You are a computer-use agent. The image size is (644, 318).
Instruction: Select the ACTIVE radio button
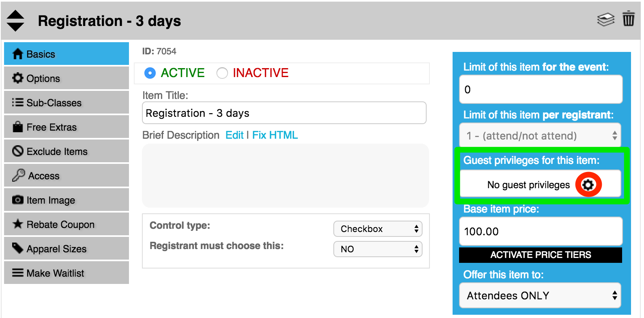click(150, 73)
